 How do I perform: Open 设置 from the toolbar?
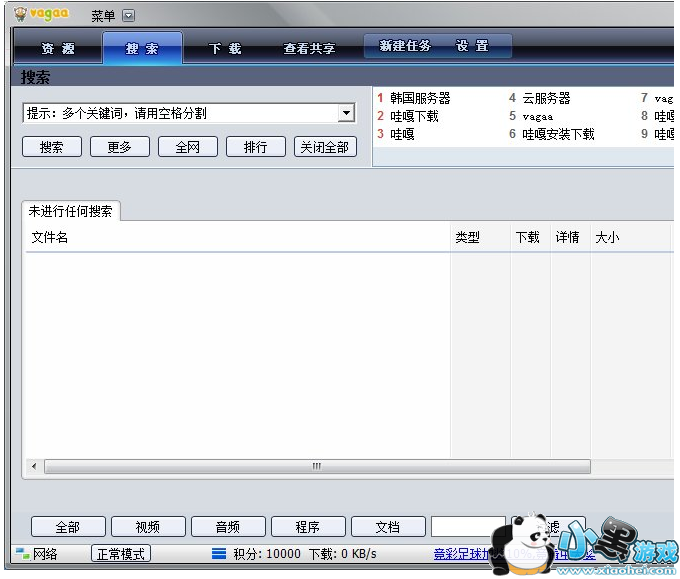click(473, 46)
